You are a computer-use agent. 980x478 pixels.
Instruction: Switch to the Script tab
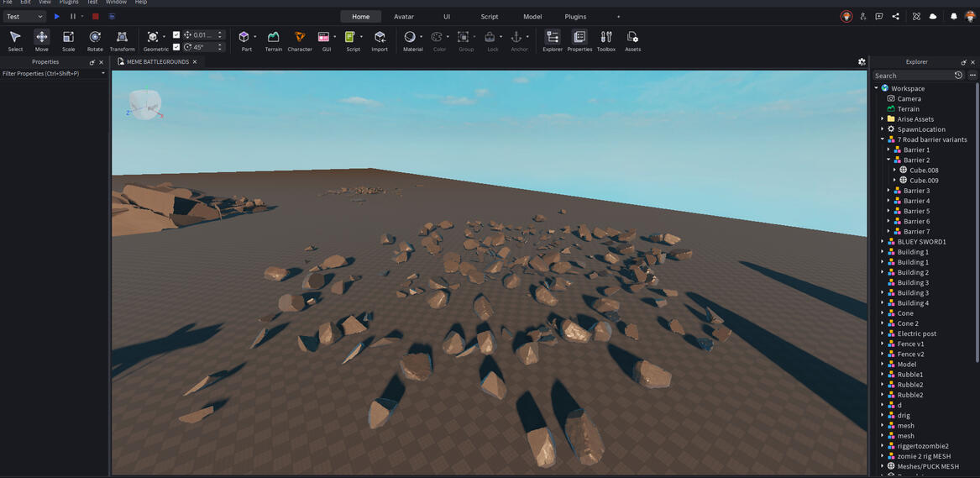(490, 16)
